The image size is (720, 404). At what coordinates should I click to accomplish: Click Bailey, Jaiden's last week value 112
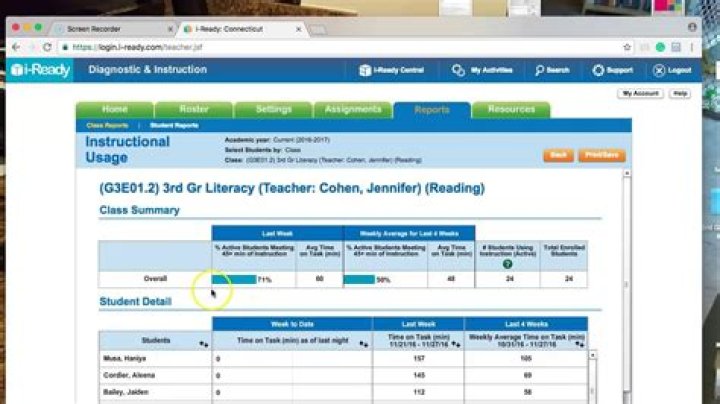tap(419, 392)
